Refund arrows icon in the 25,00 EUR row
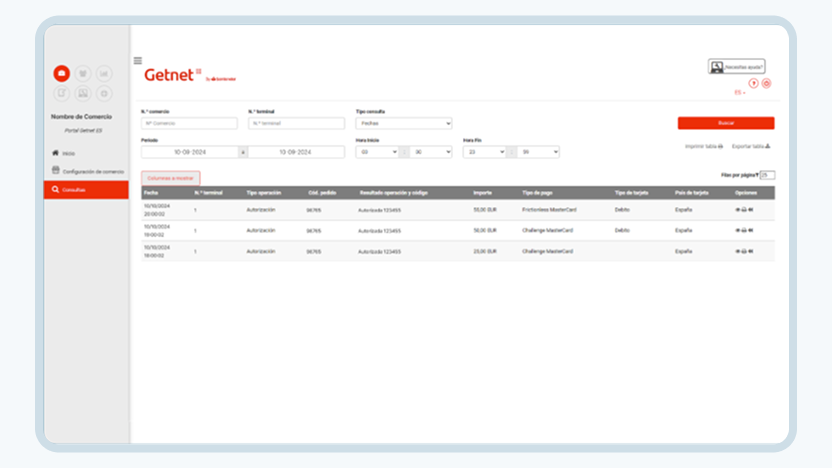The image size is (832, 468). pyautogui.click(x=751, y=251)
